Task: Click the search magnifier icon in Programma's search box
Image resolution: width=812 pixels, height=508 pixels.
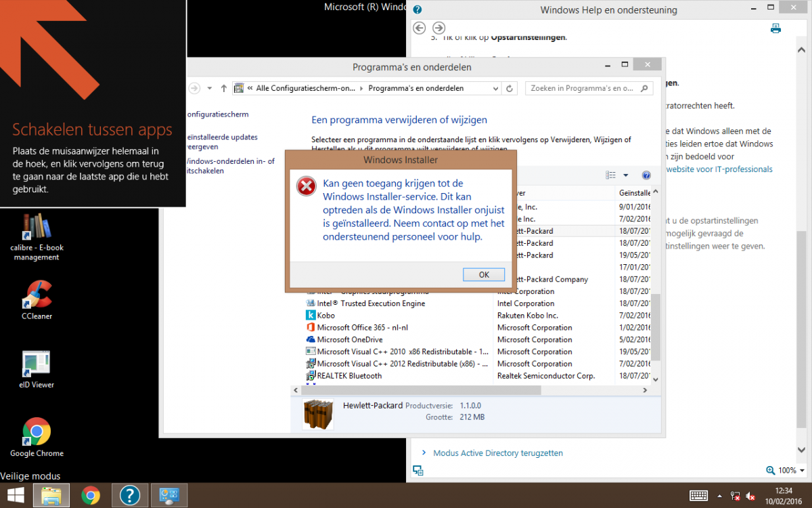Action: tap(644, 88)
